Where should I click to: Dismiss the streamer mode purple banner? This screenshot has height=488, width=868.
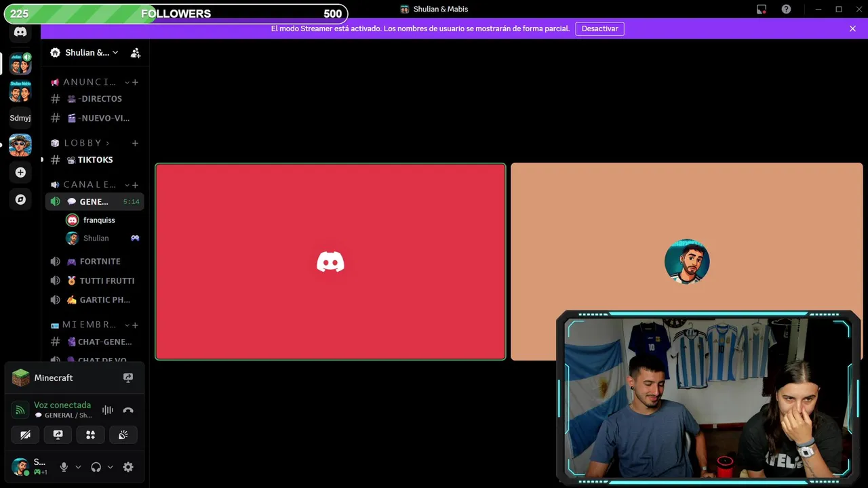tap(852, 28)
